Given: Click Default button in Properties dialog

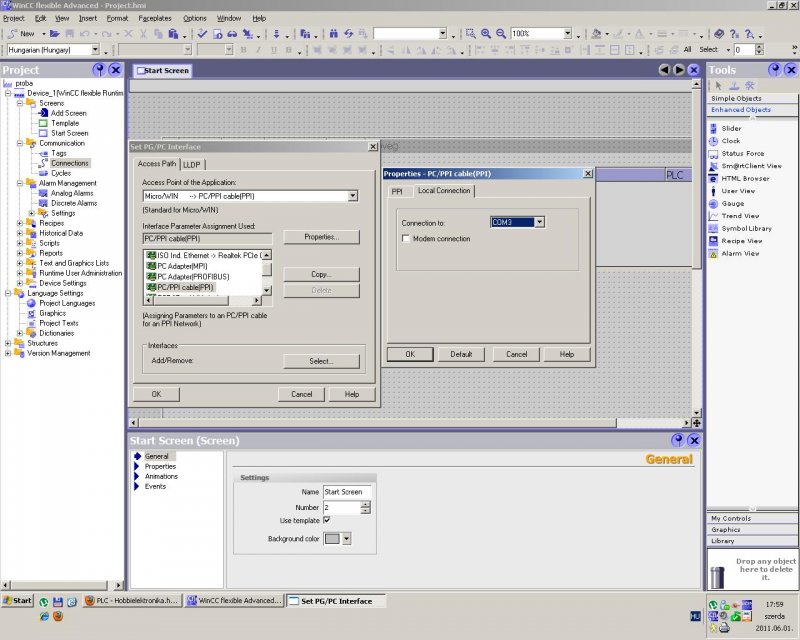Looking at the screenshot, I should click(461, 354).
